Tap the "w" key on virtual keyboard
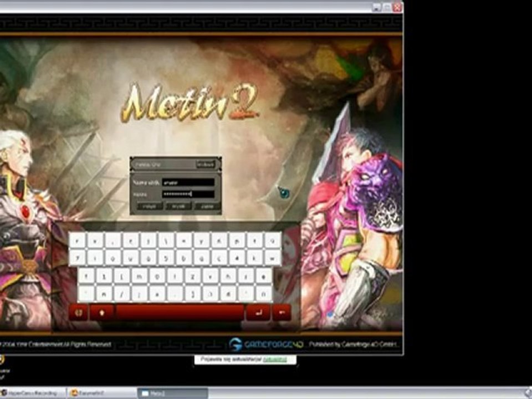 [273, 259]
